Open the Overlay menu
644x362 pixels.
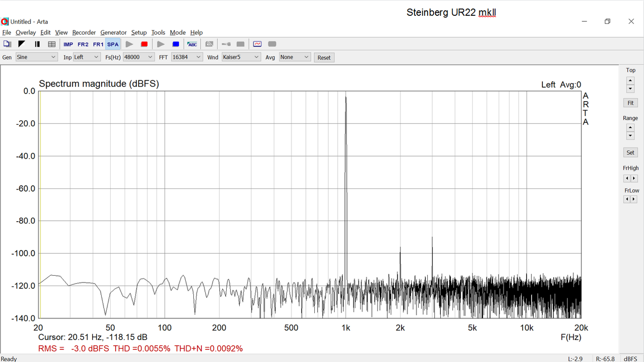click(x=26, y=32)
